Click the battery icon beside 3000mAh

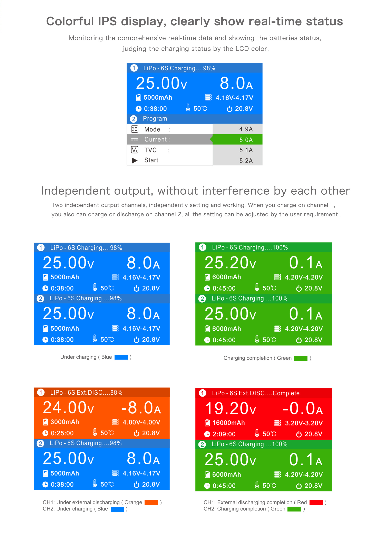coord(45,422)
